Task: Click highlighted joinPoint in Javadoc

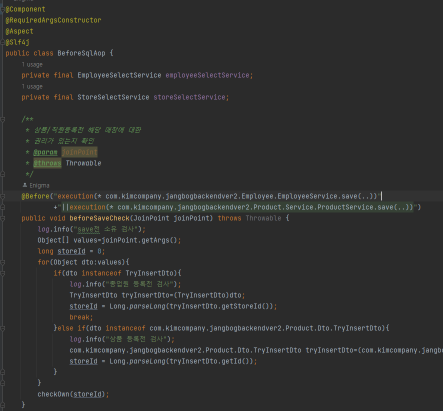Action: click(79, 152)
